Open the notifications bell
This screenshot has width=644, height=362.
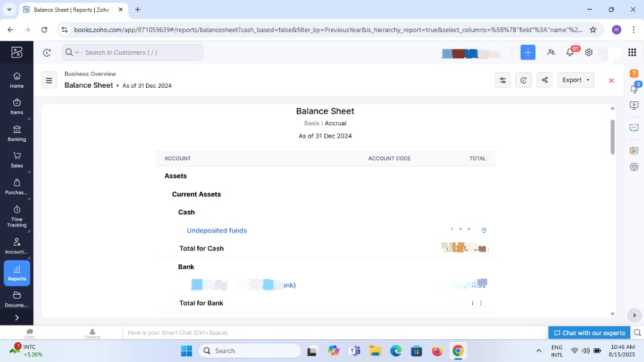coord(570,52)
